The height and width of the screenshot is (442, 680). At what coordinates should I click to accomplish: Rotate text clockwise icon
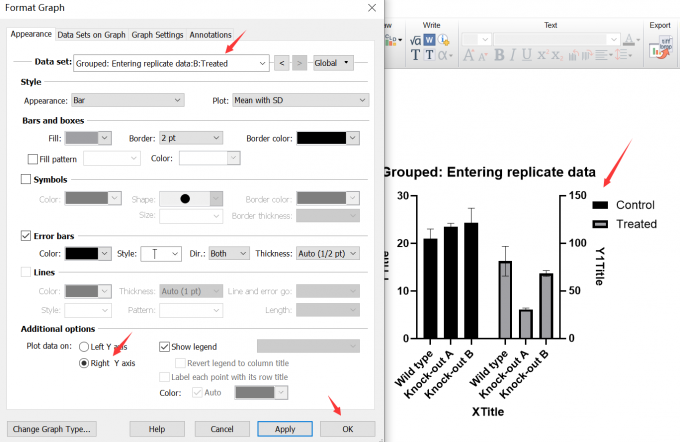pyautogui.click(x=587, y=55)
